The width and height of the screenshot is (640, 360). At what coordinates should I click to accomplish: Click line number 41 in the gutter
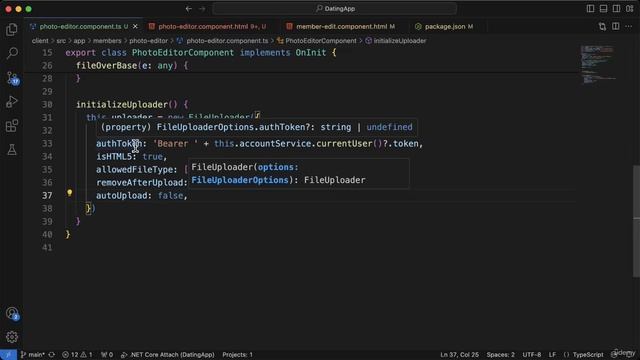pyautogui.click(x=47, y=248)
